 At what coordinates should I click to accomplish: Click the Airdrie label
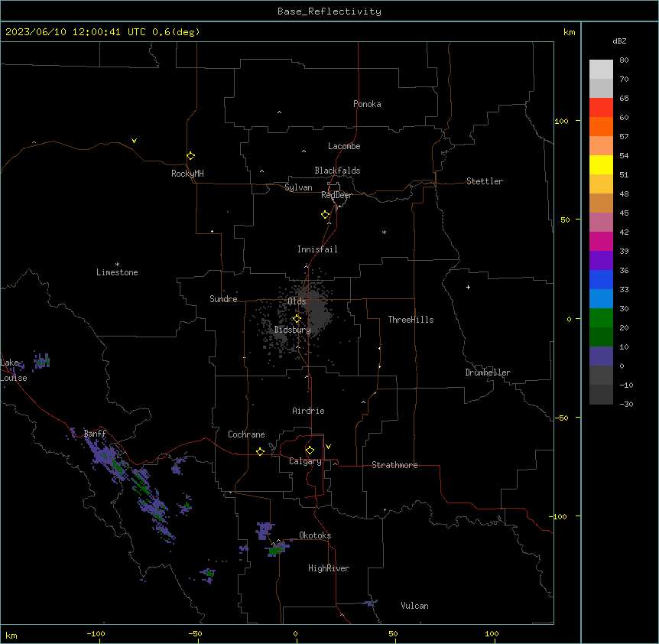(309, 411)
